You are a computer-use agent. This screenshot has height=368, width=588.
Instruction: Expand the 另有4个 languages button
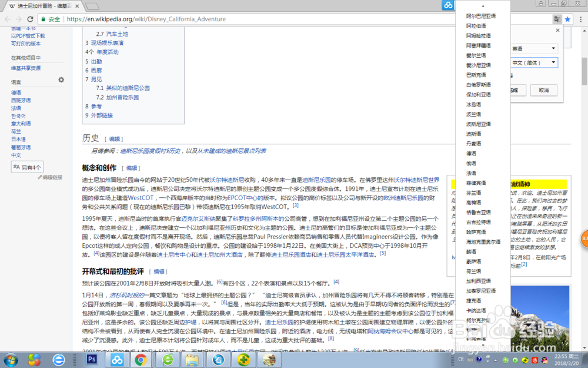click(x=28, y=167)
